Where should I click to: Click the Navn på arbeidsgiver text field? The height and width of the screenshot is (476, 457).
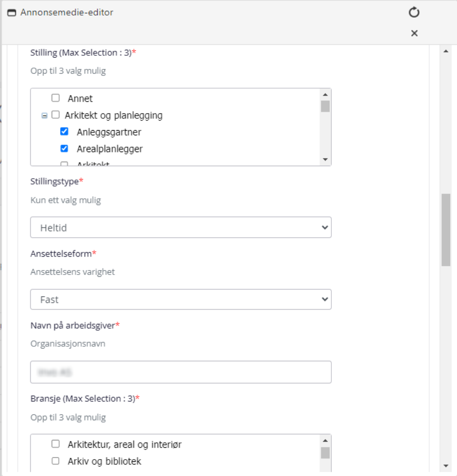181,372
